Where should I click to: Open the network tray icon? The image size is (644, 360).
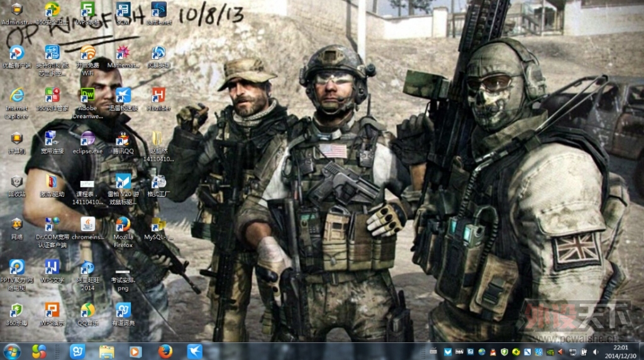pyautogui.click(x=572, y=352)
